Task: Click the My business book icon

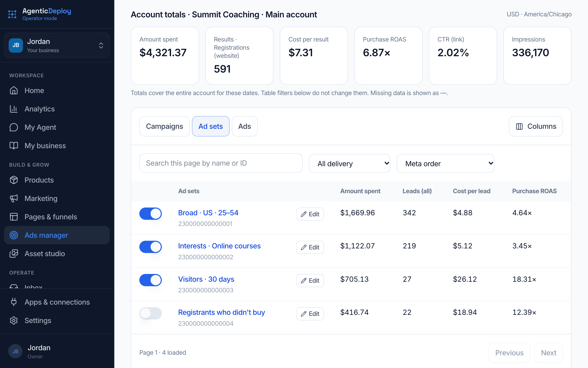Action: pyautogui.click(x=14, y=146)
